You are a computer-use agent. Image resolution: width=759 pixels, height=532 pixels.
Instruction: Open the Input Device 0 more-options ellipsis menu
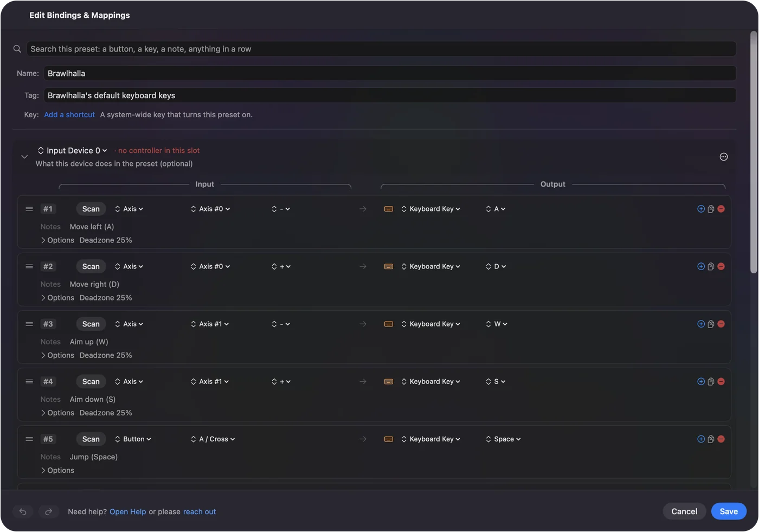pos(724,157)
